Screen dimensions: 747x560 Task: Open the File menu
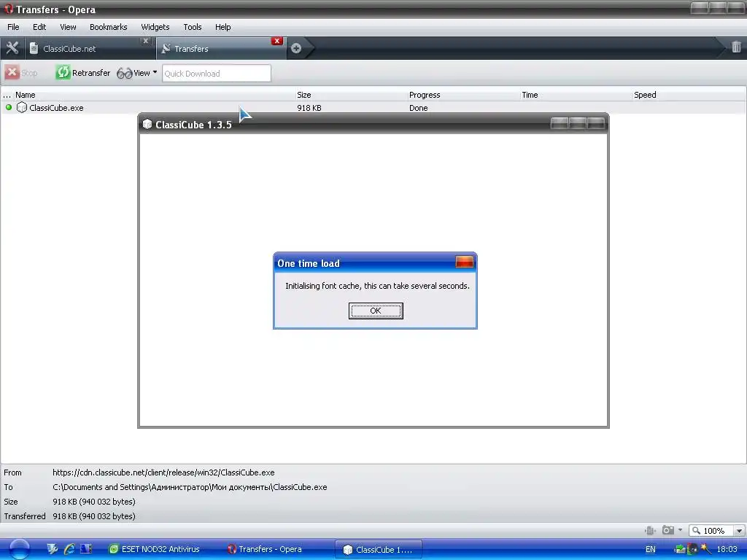(x=13, y=27)
